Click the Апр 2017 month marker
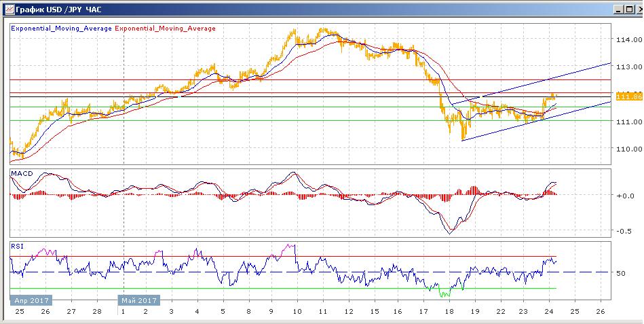 tap(29, 300)
